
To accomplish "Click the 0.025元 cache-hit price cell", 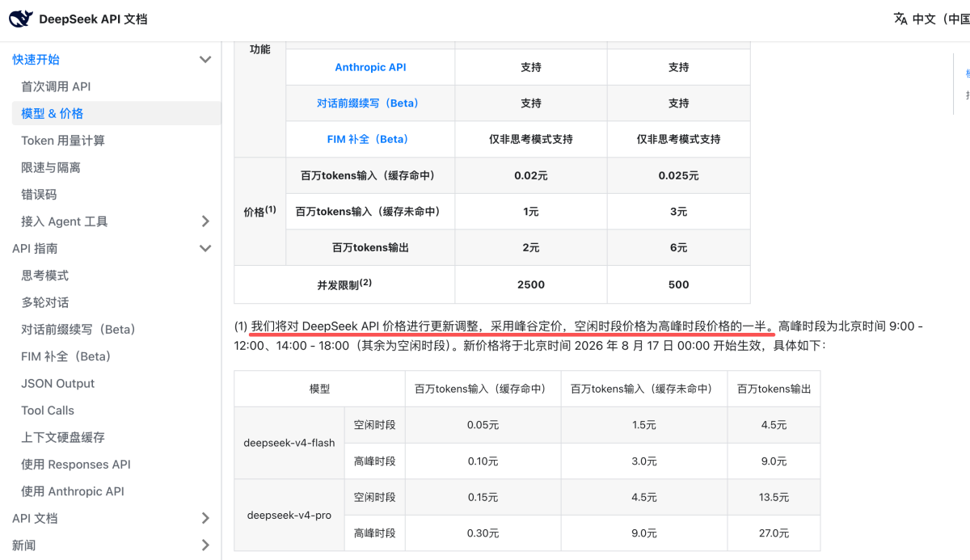I will (x=679, y=175).
